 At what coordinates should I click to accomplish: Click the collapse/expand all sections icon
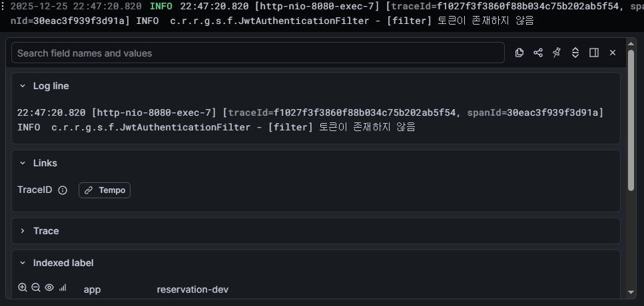point(575,53)
